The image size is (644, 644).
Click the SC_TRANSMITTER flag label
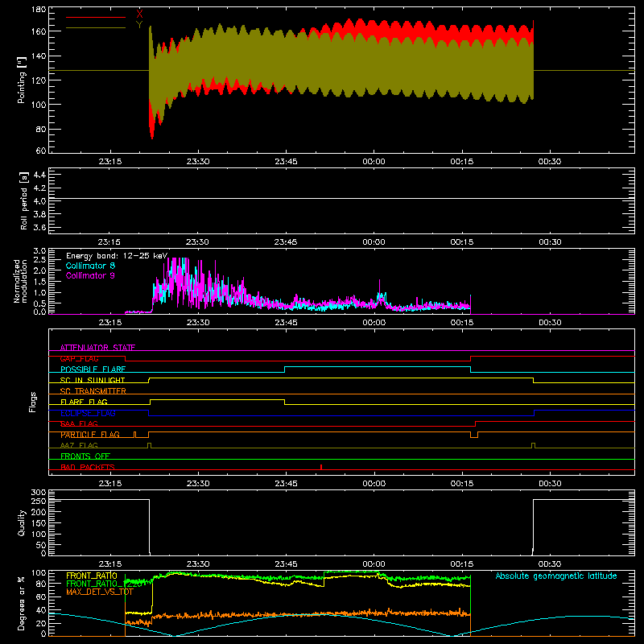(x=93, y=391)
